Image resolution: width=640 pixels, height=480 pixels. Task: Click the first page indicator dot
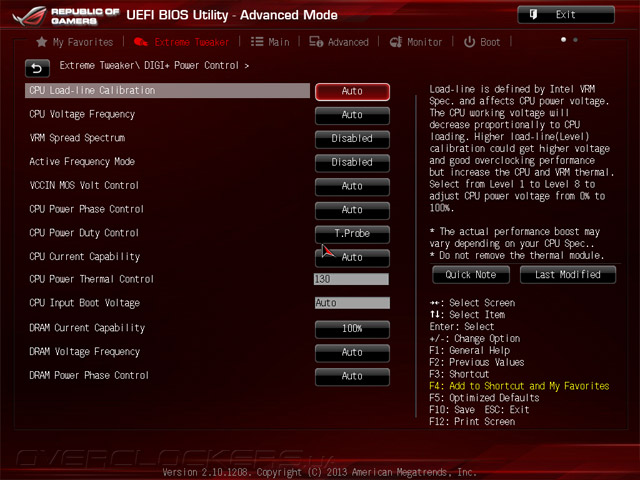(564, 40)
